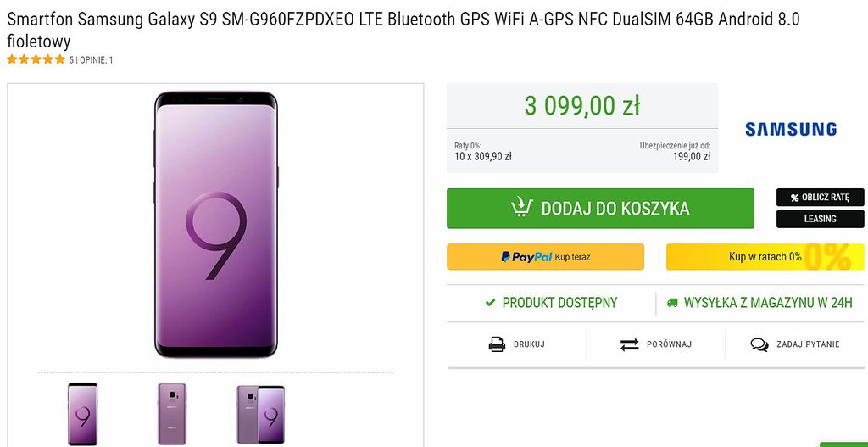Click the printer icon

tap(497, 344)
